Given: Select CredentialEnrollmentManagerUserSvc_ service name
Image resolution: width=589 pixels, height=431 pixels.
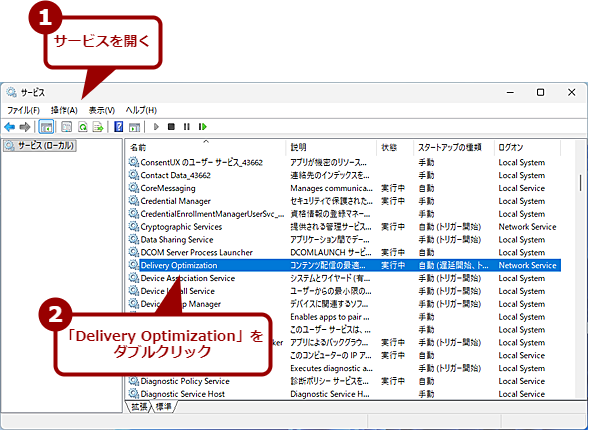Looking at the screenshot, I should tap(212, 214).
